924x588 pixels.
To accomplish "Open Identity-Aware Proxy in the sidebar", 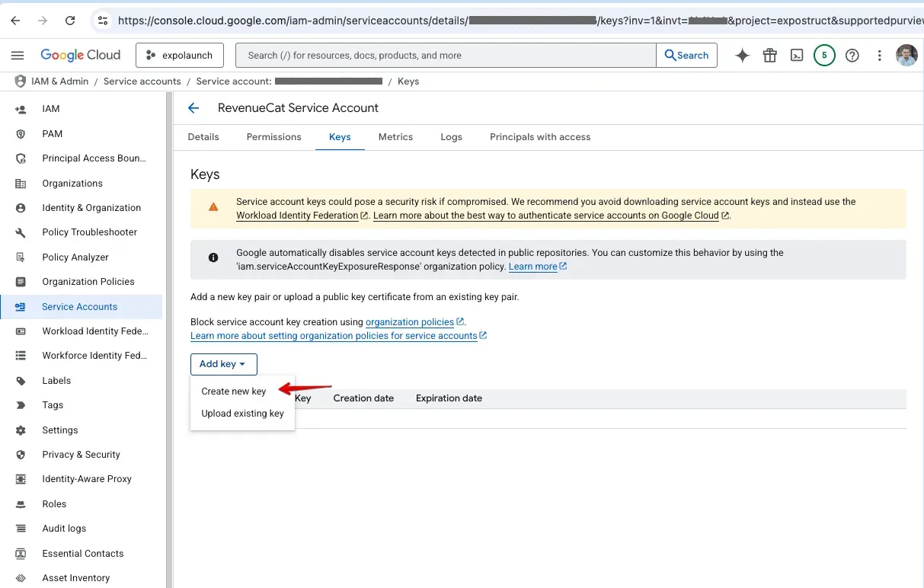I will [x=87, y=479].
